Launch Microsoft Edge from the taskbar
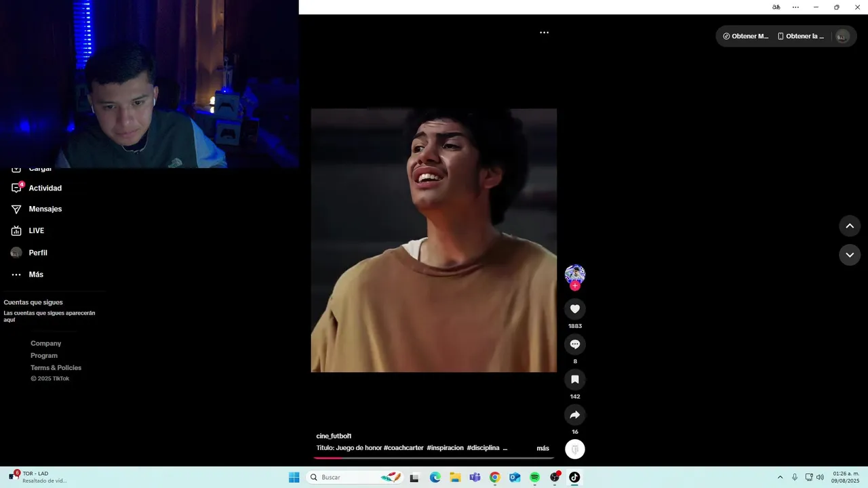The height and width of the screenshot is (488, 868). (435, 478)
